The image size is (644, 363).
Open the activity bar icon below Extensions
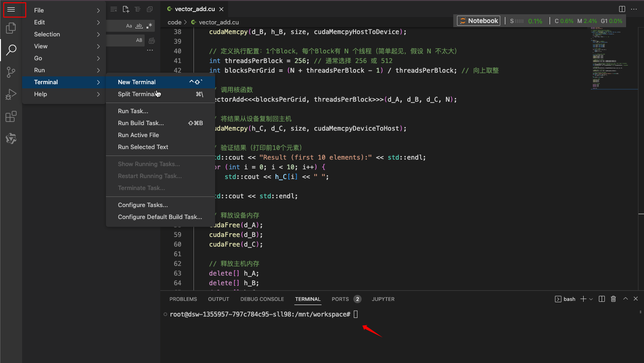tap(11, 138)
